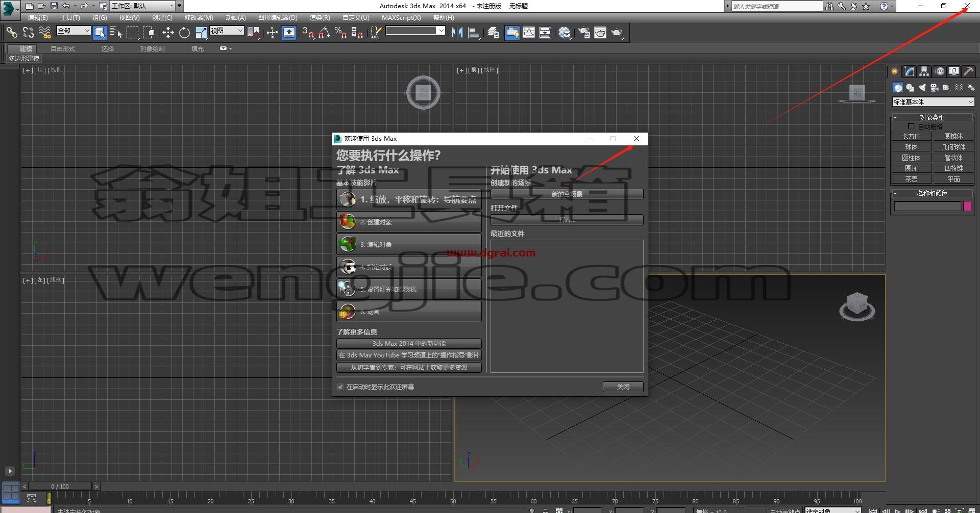Select the Lights category icon

[x=922, y=88]
